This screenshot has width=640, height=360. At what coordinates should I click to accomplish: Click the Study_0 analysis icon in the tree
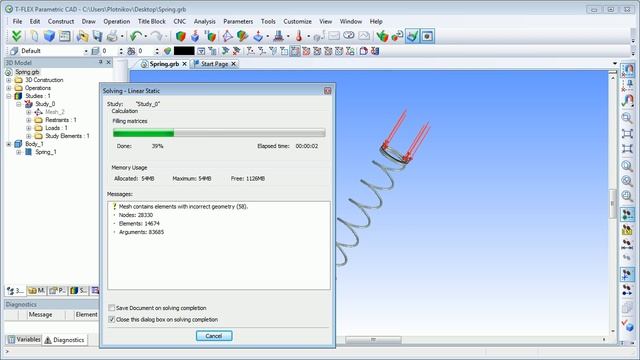point(29,104)
